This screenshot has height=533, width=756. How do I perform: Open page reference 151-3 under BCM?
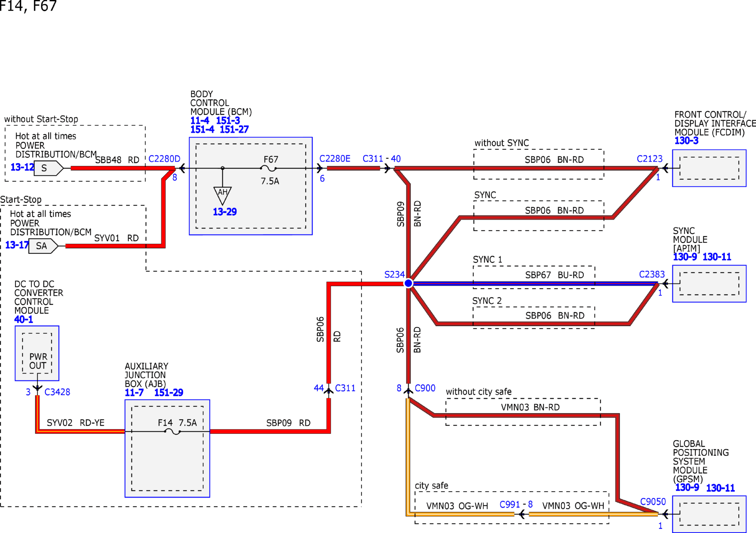click(x=228, y=121)
